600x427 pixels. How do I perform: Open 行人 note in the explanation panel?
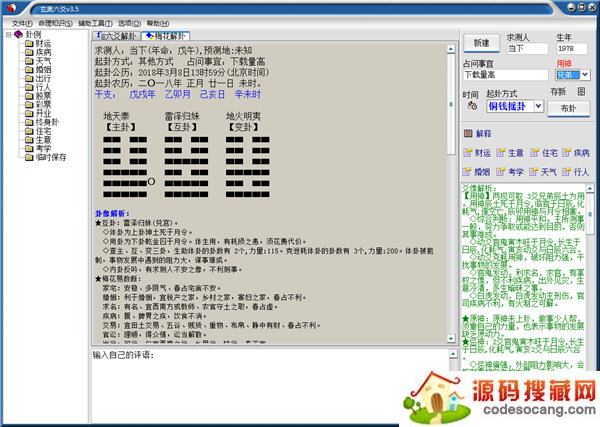click(576, 172)
